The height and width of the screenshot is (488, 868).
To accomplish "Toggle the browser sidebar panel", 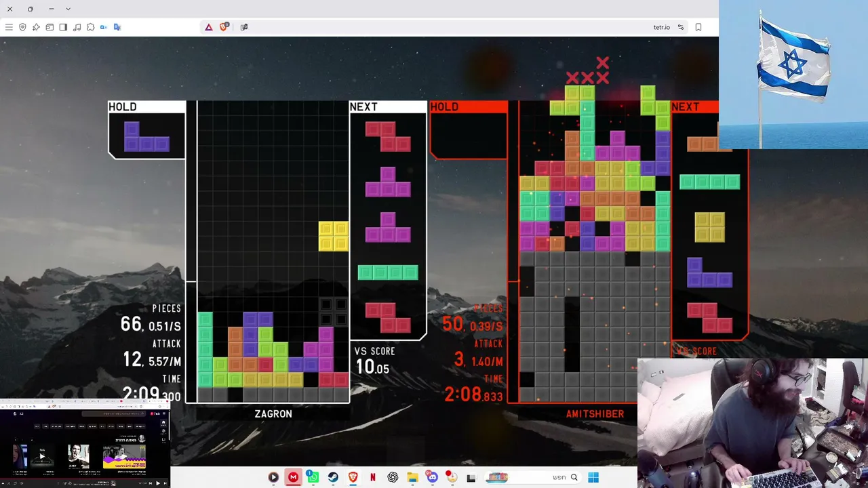I will 63,27.
